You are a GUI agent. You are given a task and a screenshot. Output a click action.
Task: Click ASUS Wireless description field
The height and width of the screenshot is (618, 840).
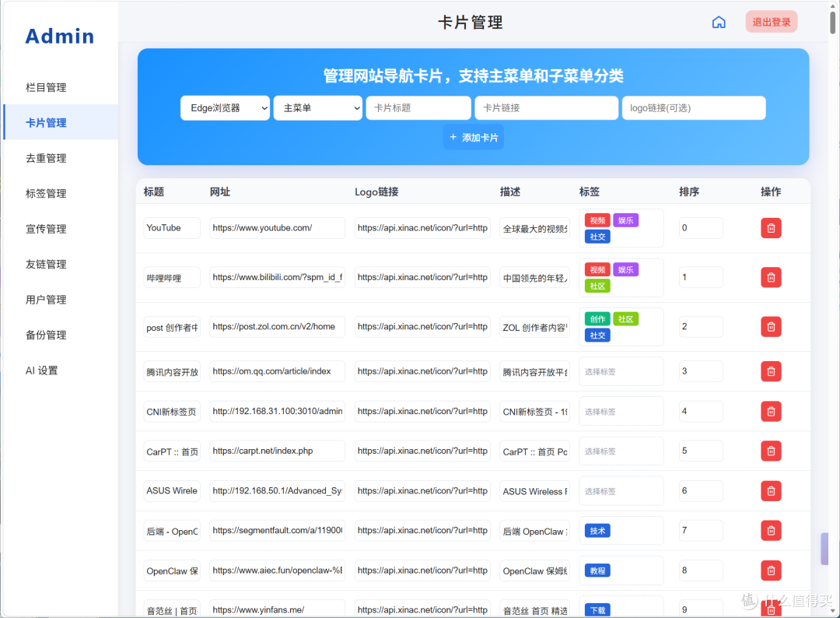pos(534,490)
